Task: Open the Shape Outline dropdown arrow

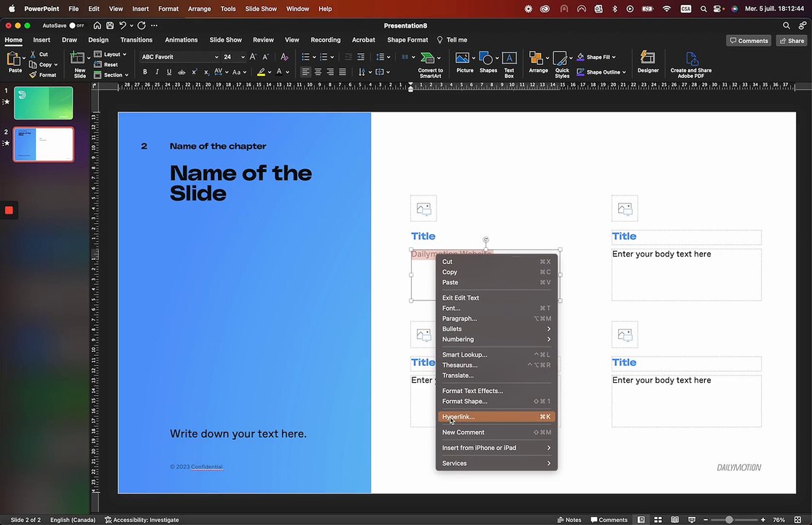Action: tap(624, 72)
